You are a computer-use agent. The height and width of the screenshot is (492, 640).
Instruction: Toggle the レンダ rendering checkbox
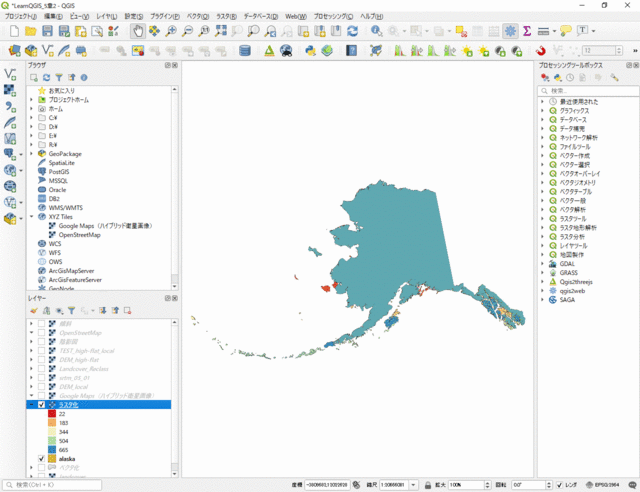[560, 485]
